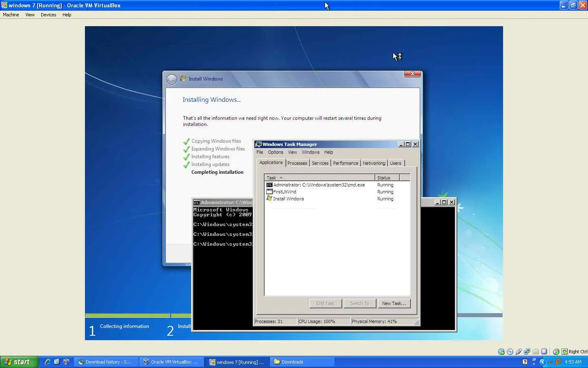Click the display indicator icon in the VirtualBox status bar
The height and width of the screenshot is (368, 588).
click(544, 352)
